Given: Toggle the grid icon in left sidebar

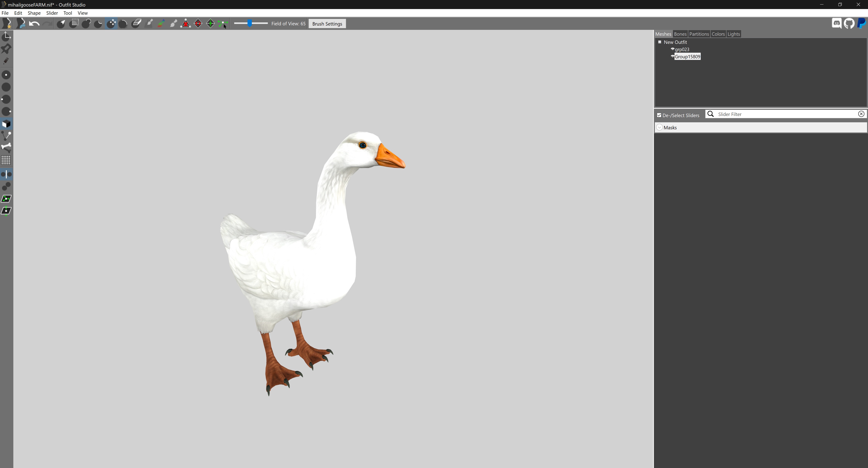Looking at the screenshot, I should coord(6,160).
